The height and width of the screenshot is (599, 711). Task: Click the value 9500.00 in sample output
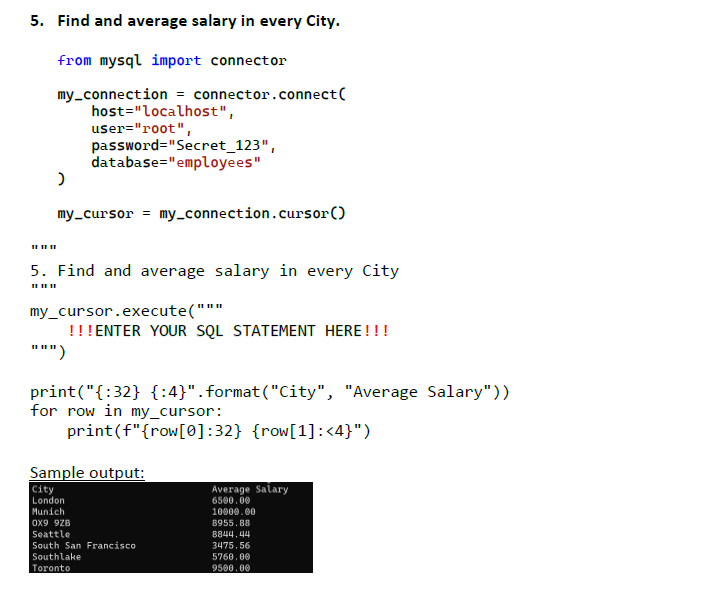[231, 568]
